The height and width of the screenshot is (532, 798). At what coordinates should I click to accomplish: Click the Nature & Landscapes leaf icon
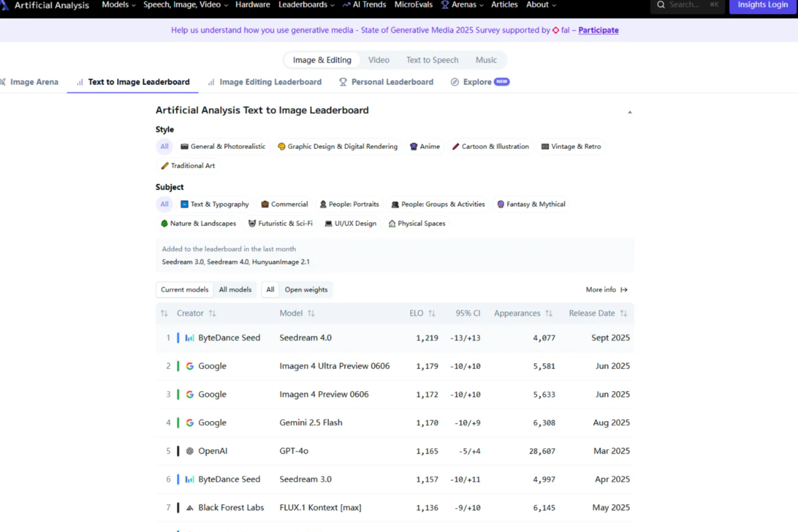tap(164, 223)
